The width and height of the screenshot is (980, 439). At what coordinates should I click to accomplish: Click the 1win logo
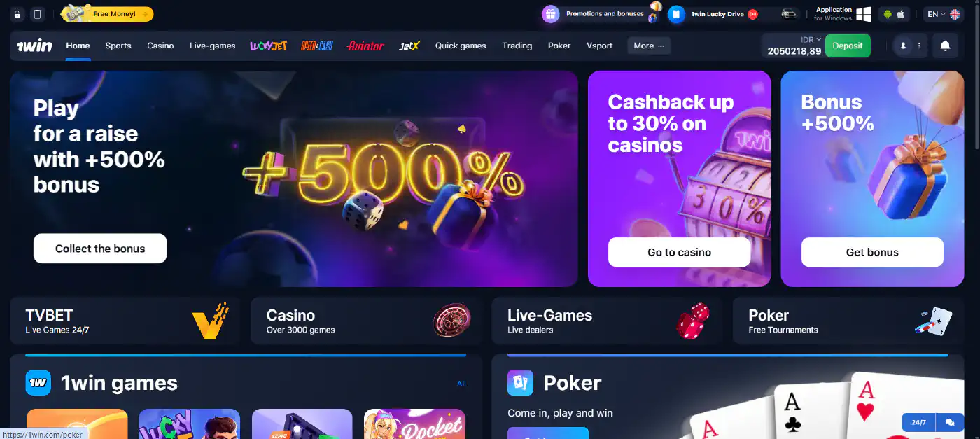point(34,46)
